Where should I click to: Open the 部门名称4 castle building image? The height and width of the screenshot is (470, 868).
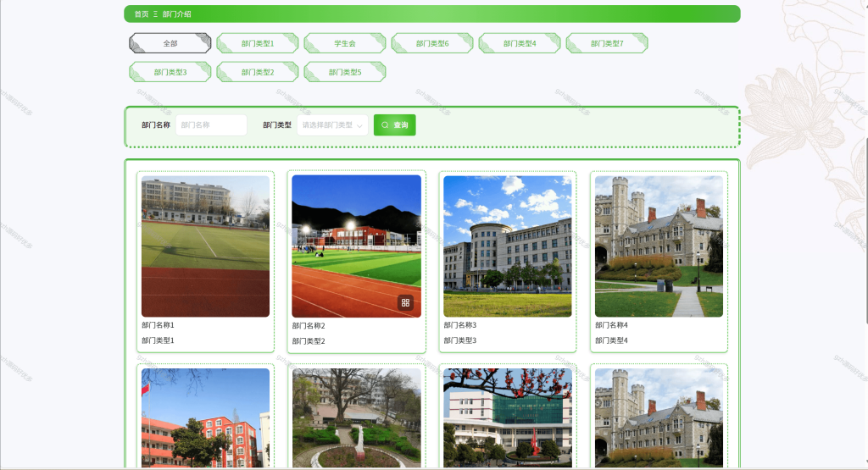click(659, 246)
